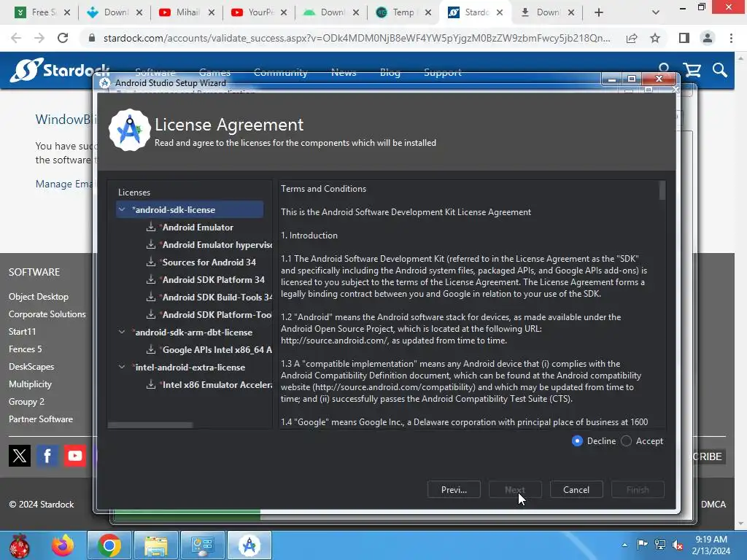Reload the Stardock page
This screenshot has height=560, width=747.
pyautogui.click(x=63, y=38)
